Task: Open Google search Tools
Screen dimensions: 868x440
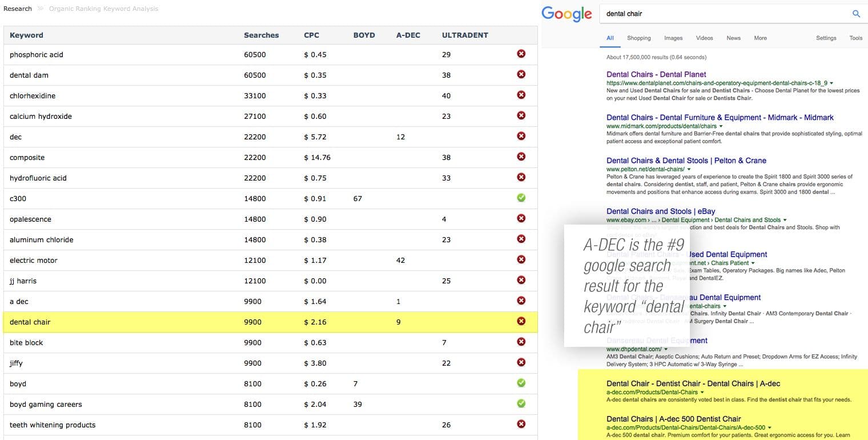Action: (x=855, y=38)
